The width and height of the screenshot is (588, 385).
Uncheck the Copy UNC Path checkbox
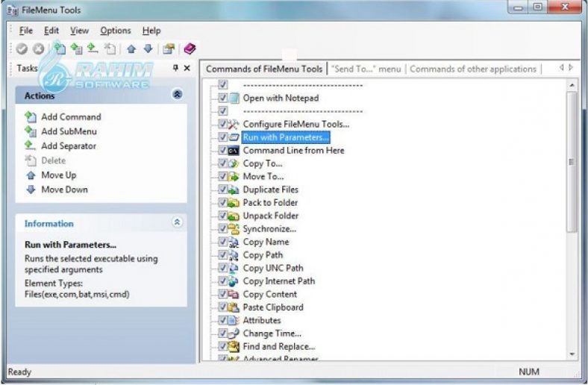pyautogui.click(x=223, y=268)
